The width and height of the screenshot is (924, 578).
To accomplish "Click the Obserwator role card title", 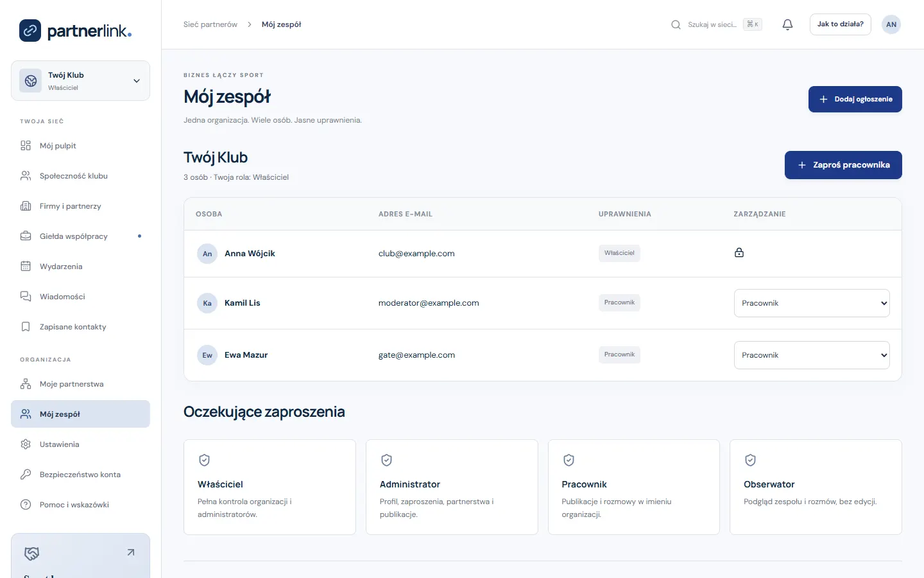I will pos(769,484).
